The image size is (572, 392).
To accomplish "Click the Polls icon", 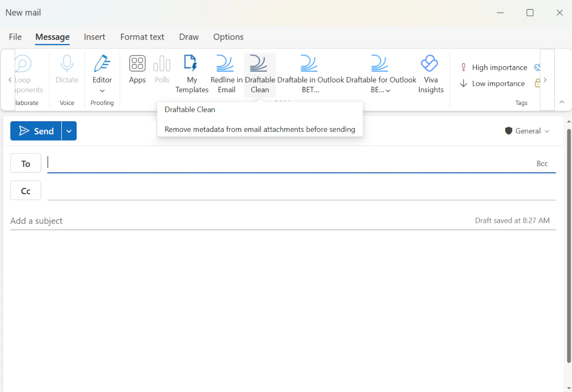I will [x=162, y=69].
